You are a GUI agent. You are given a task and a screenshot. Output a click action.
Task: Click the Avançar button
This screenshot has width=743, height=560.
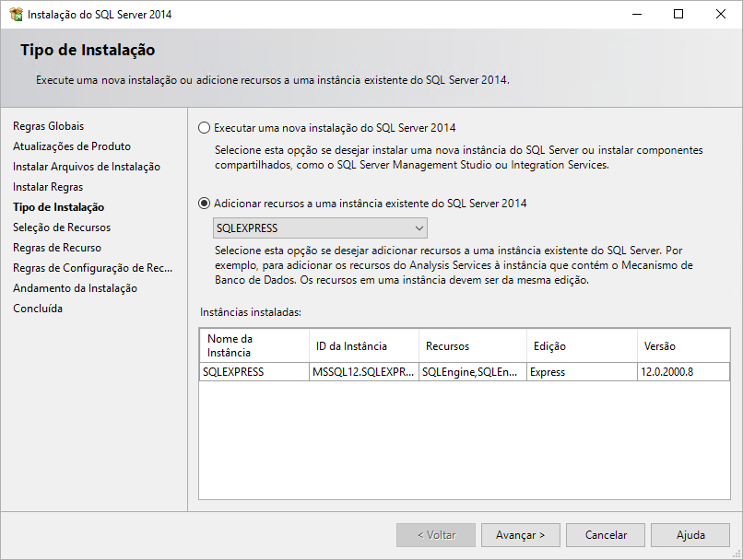[520, 535]
